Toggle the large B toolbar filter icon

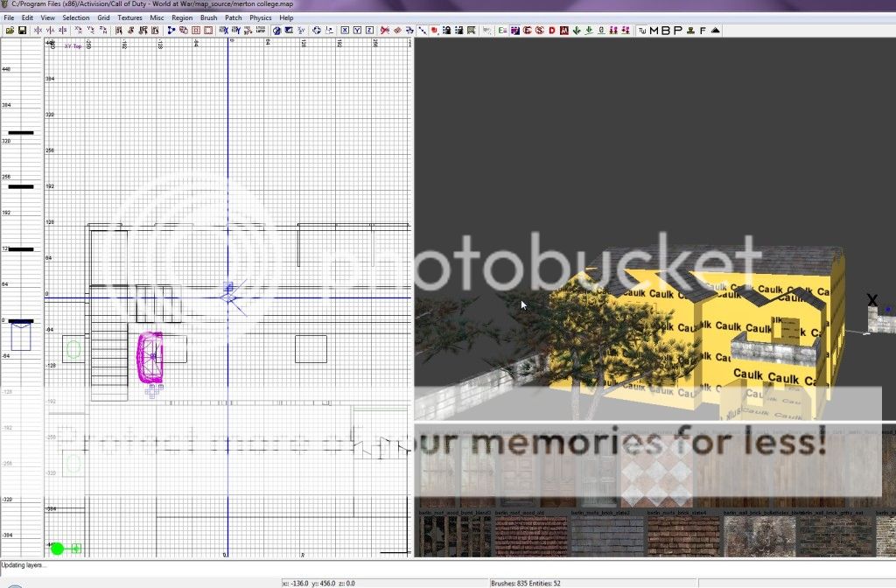pyautogui.click(x=666, y=31)
